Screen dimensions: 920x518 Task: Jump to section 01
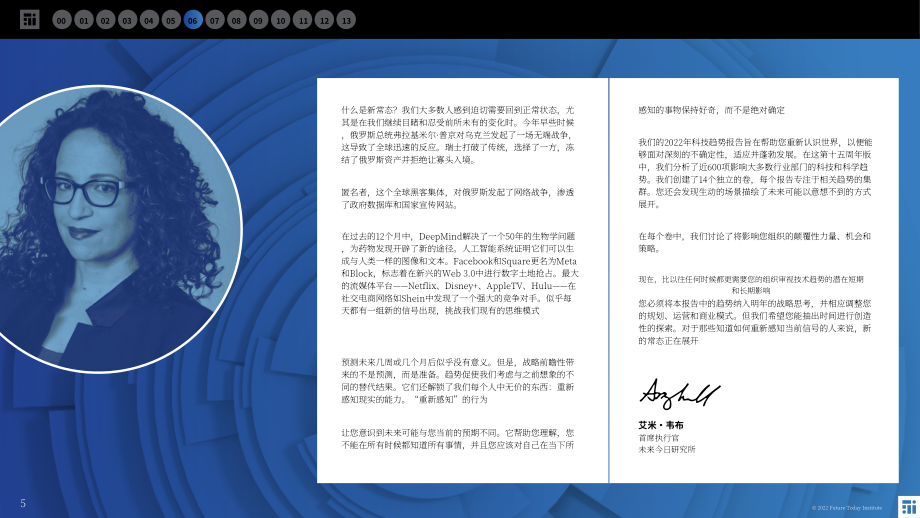point(84,20)
